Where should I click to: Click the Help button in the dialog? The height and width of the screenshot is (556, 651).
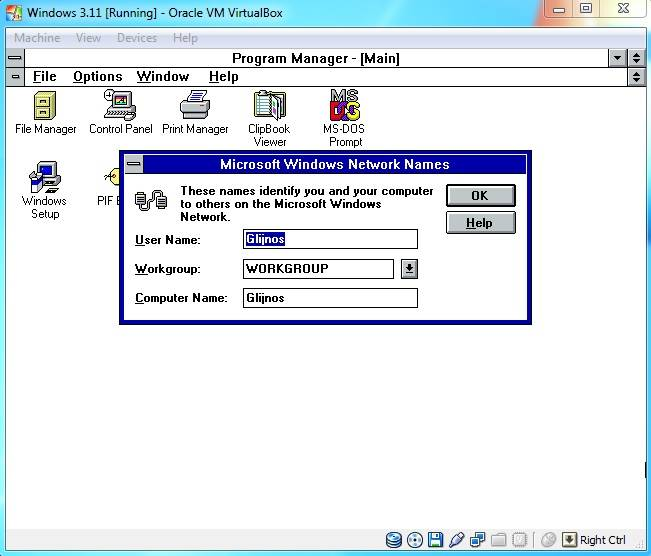pos(480,223)
